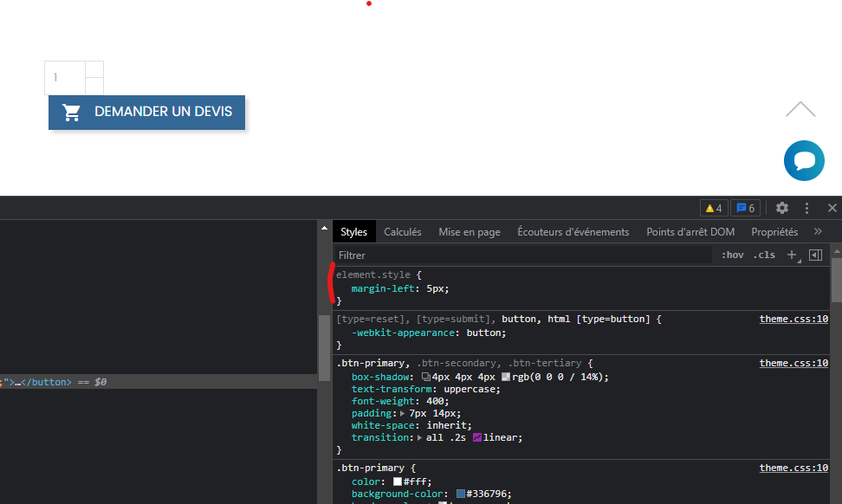Click the warnings count badge

714,208
